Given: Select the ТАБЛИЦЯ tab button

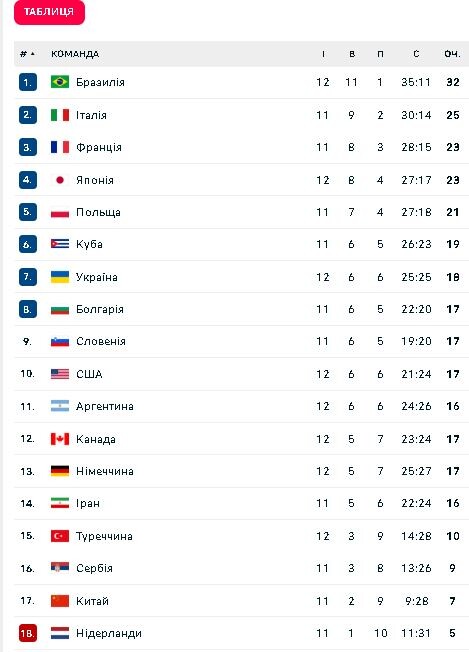Looking at the screenshot, I should 49,12.
